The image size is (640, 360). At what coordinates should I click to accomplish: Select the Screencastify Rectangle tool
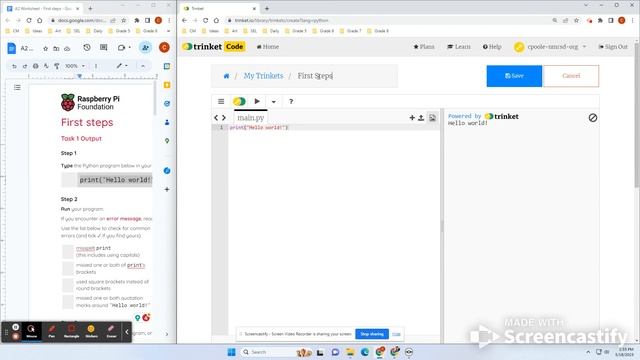(71, 331)
